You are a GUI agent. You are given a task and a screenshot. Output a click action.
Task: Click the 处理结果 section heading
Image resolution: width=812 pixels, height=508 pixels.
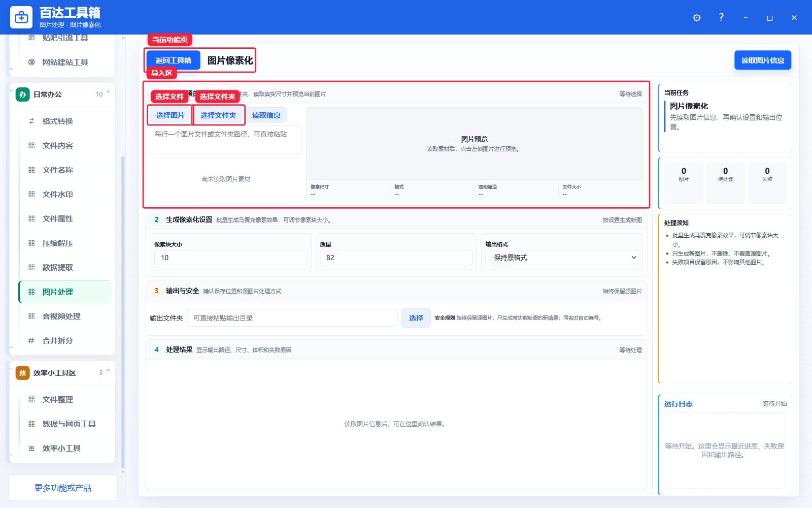(x=179, y=350)
